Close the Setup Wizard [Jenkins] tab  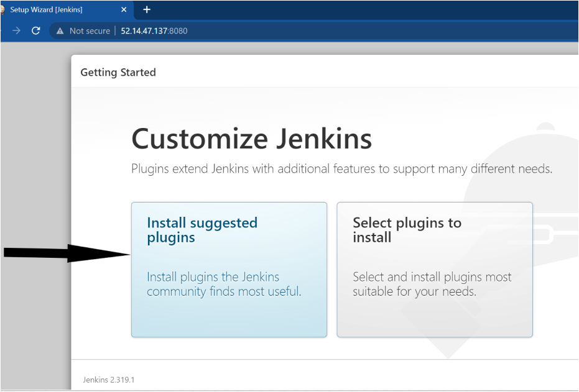[124, 9]
